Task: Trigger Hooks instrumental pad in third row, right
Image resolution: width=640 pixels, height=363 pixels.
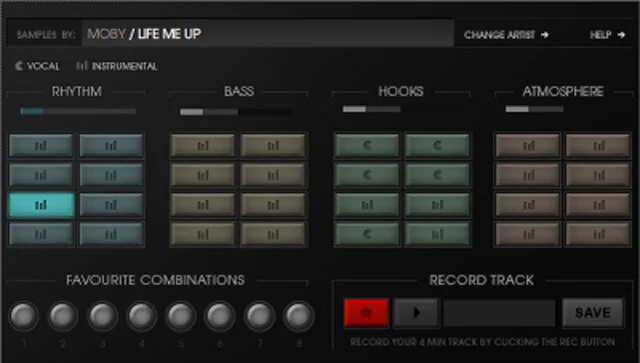Action: pyautogui.click(x=437, y=205)
